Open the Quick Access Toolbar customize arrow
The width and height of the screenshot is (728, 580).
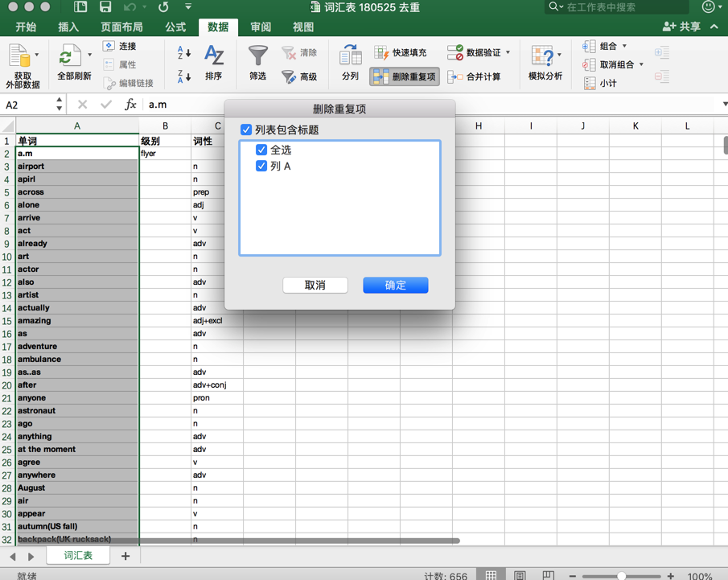tap(188, 6)
